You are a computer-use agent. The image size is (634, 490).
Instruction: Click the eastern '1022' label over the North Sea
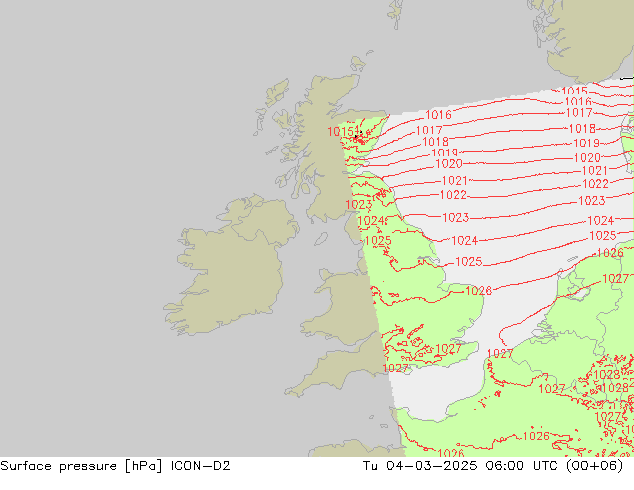(595, 184)
